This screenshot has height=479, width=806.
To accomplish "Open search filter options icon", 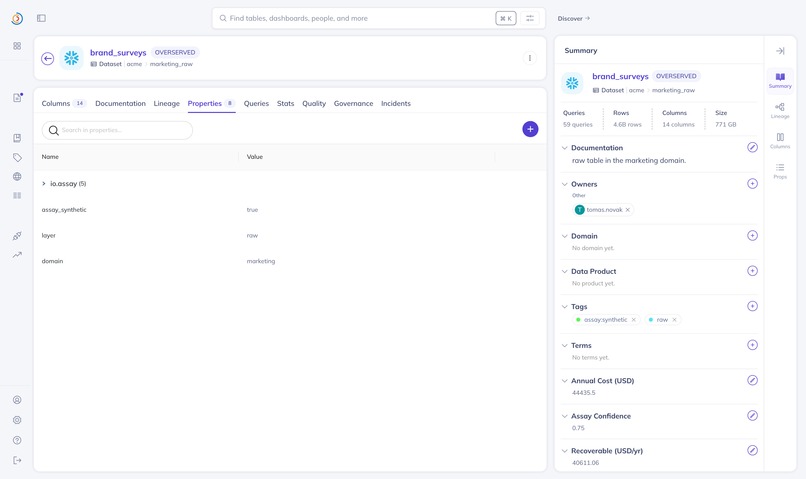I will coord(529,19).
